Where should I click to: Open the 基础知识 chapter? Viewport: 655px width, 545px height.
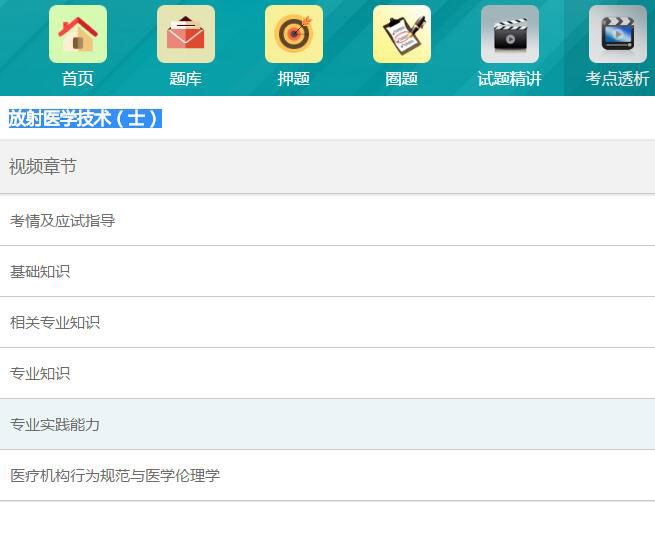(40, 272)
